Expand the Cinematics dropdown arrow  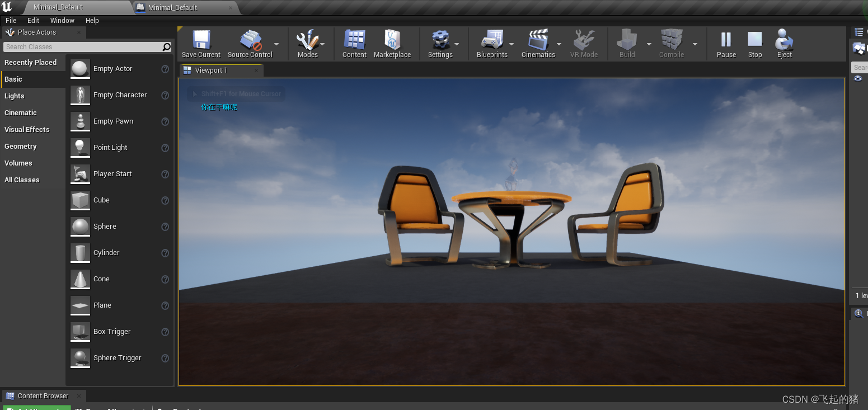click(559, 44)
